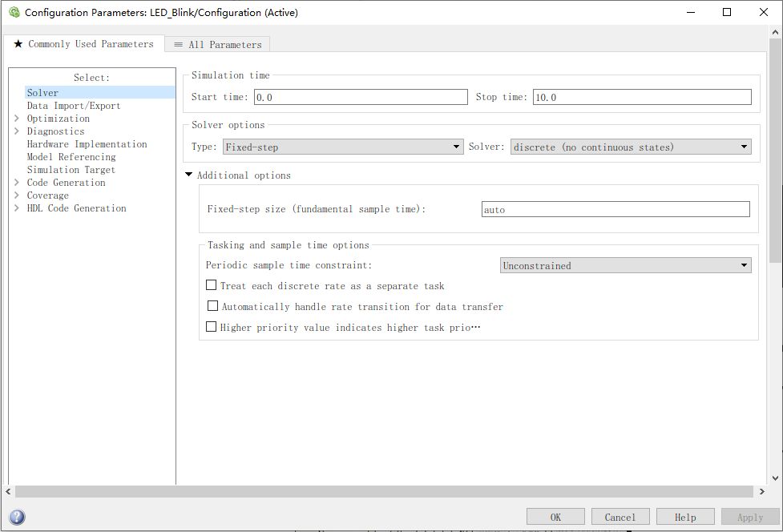Image resolution: width=783 pixels, height=532 pixels.
Task: Click the Start time input field
Action: 361,97
